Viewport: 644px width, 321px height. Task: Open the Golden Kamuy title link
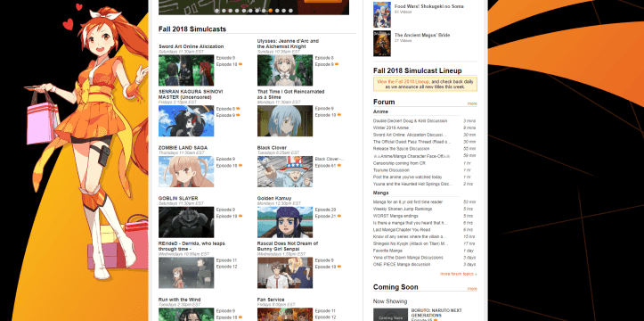pyautogui.click(x=274, y=198)
